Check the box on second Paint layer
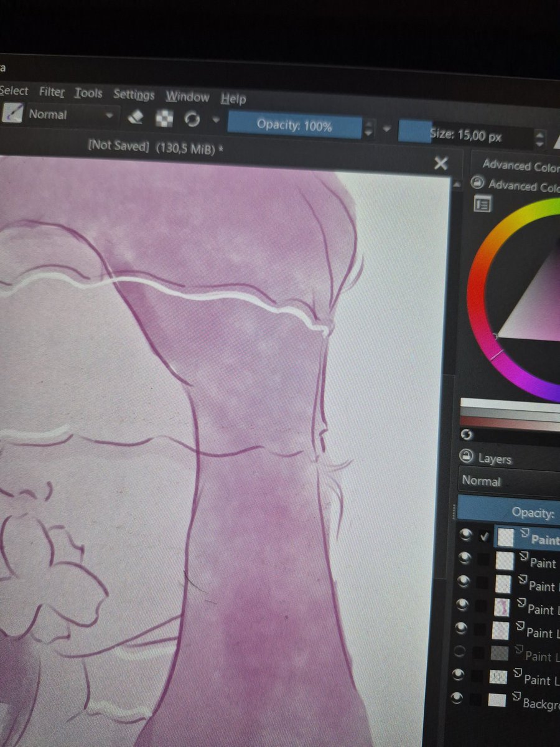Viewport: 560px width, 747px height. [483, 560]
